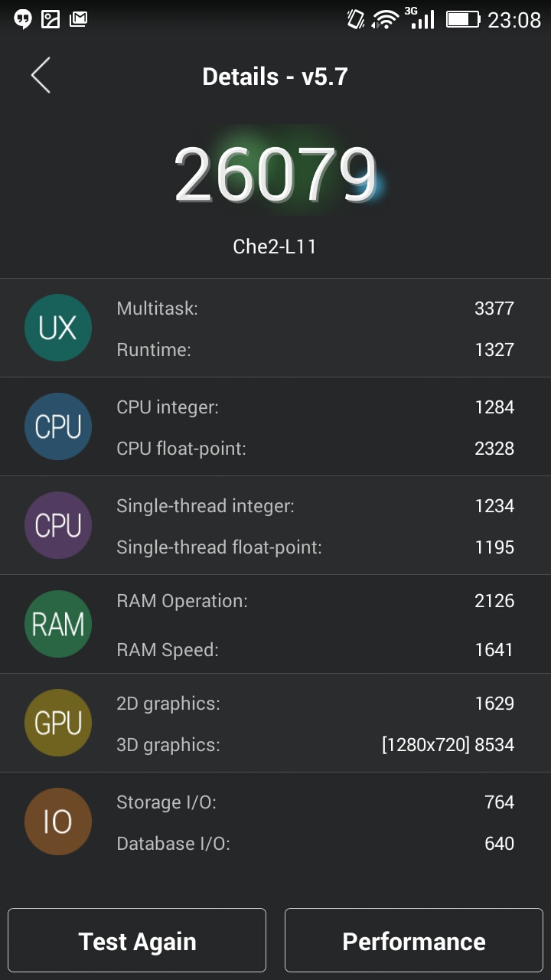Select the teal UX category icon
The width and height of the screenshot is (551, 980).
tap(58, 328)
